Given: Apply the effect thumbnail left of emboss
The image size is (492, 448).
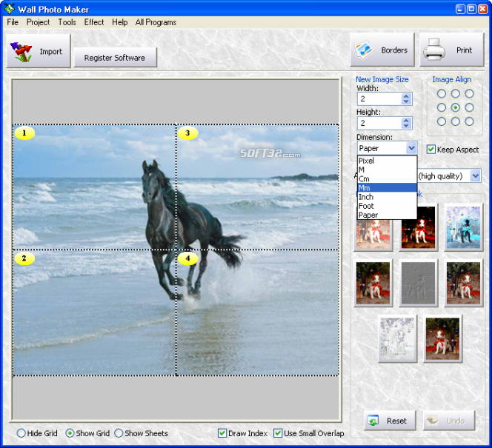Looking at the screenshot, I should pos(373,283).
